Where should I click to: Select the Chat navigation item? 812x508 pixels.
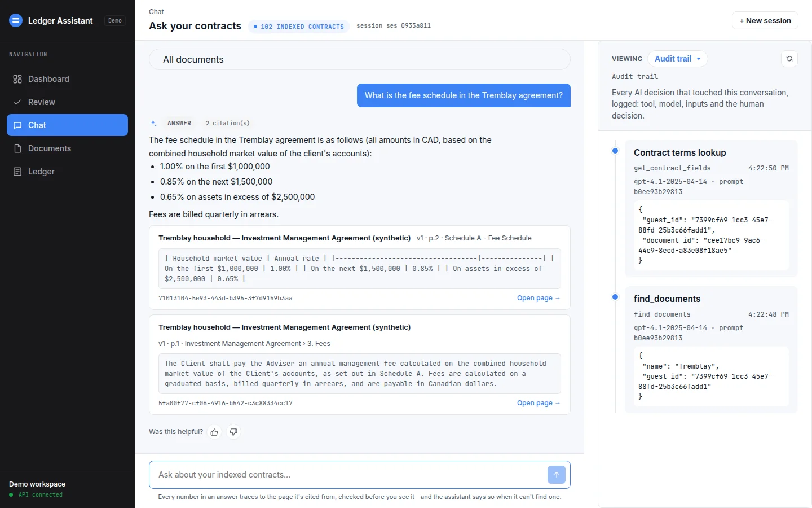coord(67,125)
